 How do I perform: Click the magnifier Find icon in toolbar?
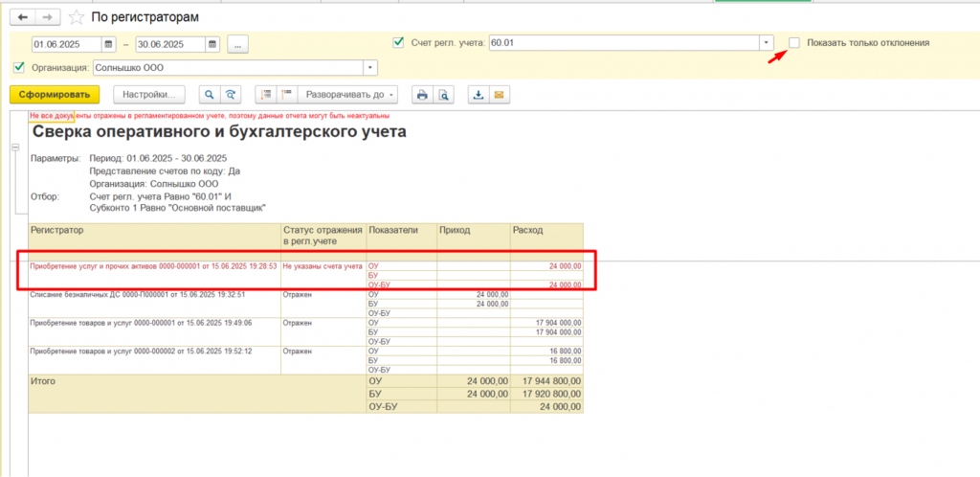pos(208,95)
